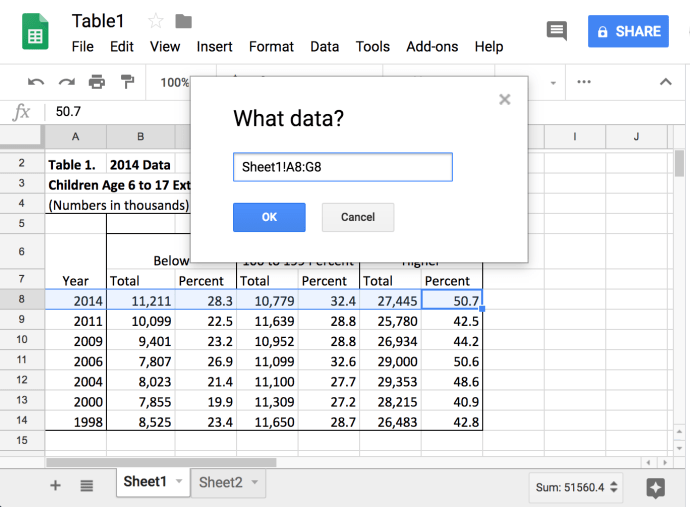Click the data range input field

coord(342,167)
